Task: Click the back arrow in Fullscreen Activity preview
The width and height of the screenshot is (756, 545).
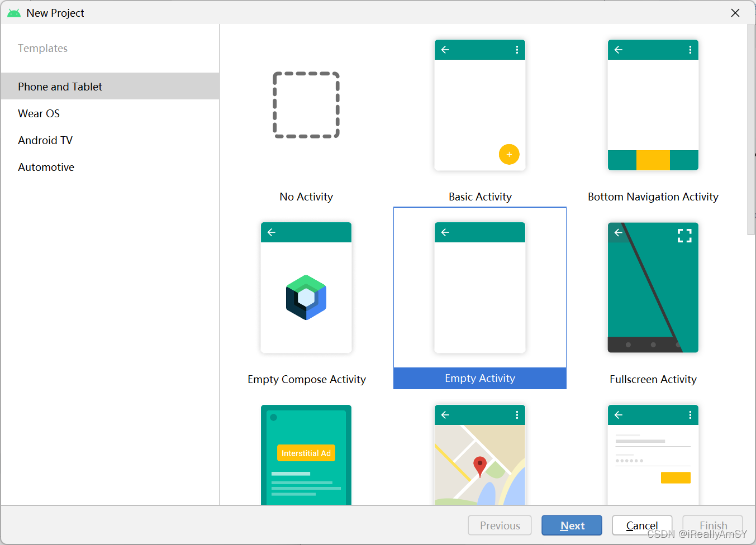Action: pyautogui.click(x=619, y=232)
